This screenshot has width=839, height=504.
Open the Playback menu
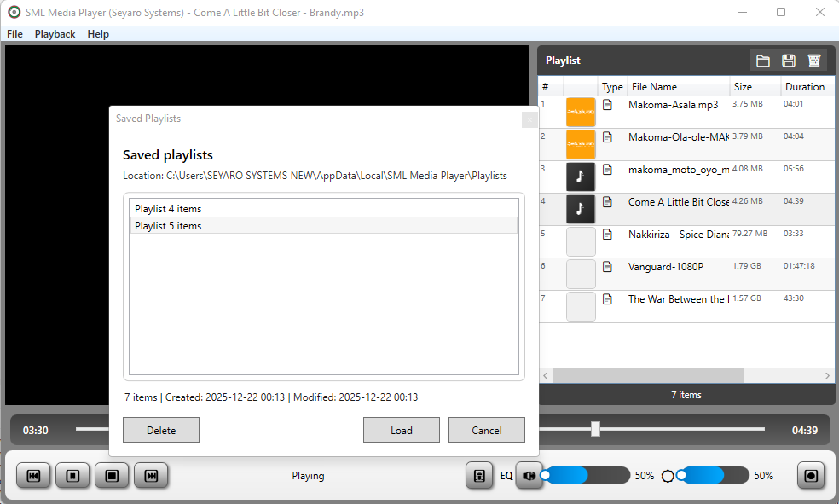[x=55, y=33]
